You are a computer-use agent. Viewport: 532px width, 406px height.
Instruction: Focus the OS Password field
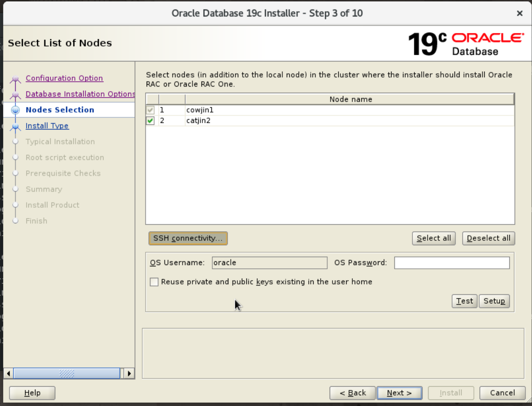(x=452, y=263)
